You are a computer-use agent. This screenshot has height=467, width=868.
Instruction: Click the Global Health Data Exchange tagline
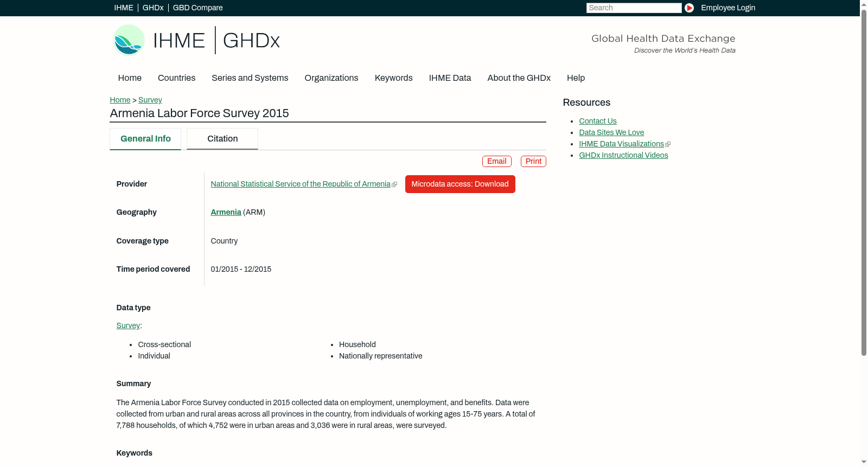(663, 39)
